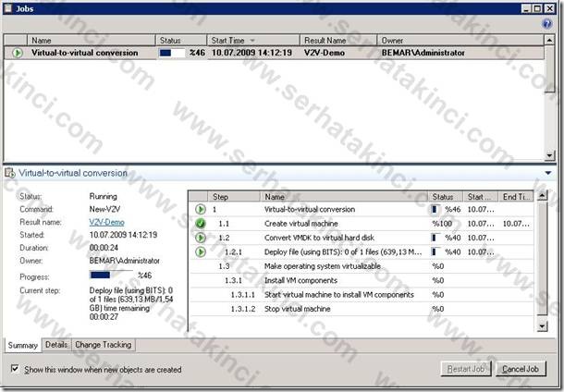Select the 'Create virtual machine' step
The width and height of the screenshot is (564, 392).
click(301, 224)
